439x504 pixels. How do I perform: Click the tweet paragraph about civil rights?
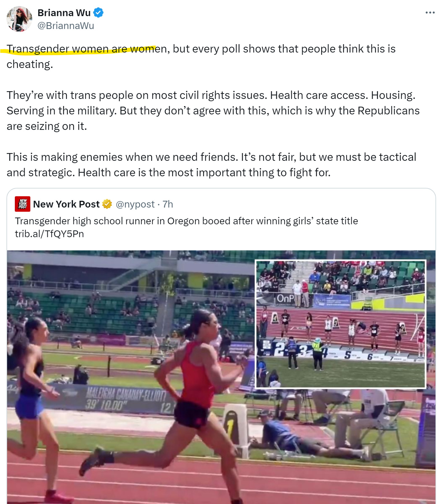(x=213, y=111)
